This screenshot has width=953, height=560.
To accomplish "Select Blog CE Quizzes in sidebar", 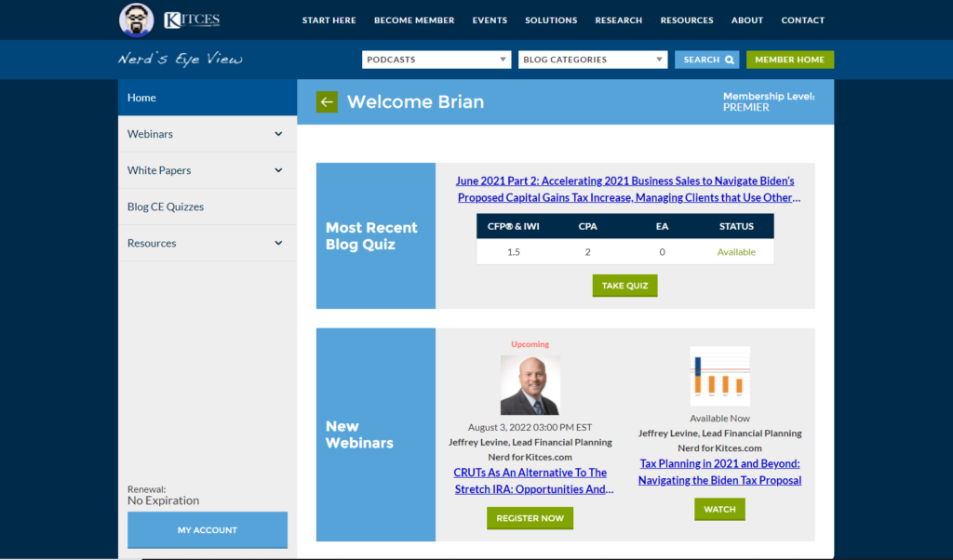I will point(208,207).
